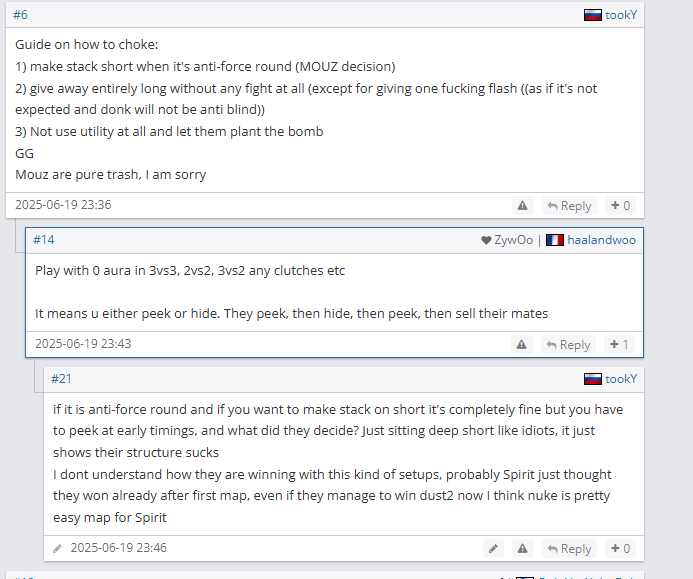Reply to comment #21
This screenshot has width=693, height=579.
coord(569,549)
